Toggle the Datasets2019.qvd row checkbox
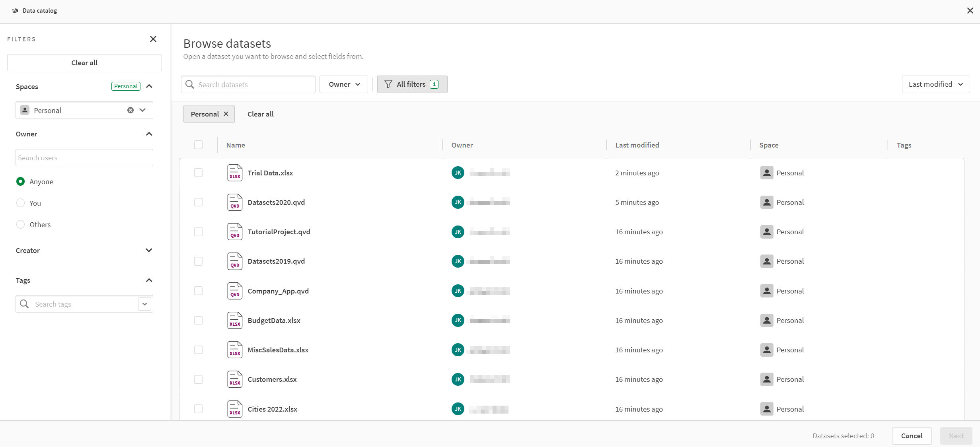Screen dimensions: 980x447 point(199,261)
